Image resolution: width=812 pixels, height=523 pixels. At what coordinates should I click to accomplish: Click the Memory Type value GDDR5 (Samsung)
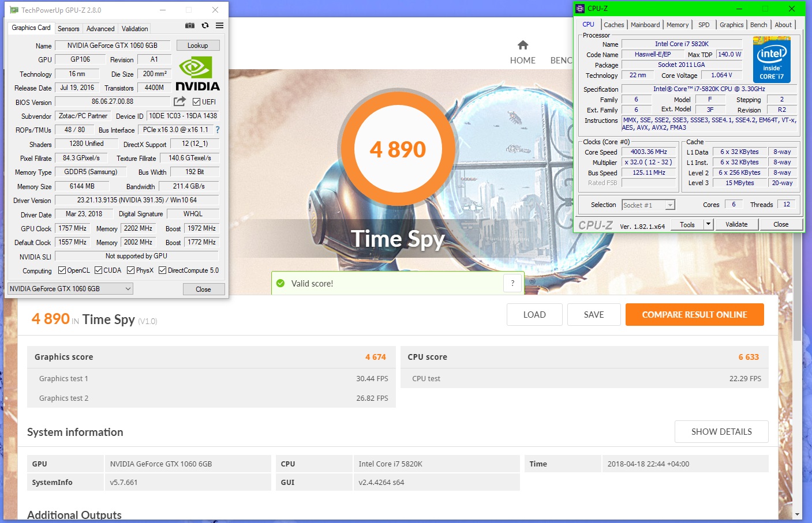click(91, 172)
